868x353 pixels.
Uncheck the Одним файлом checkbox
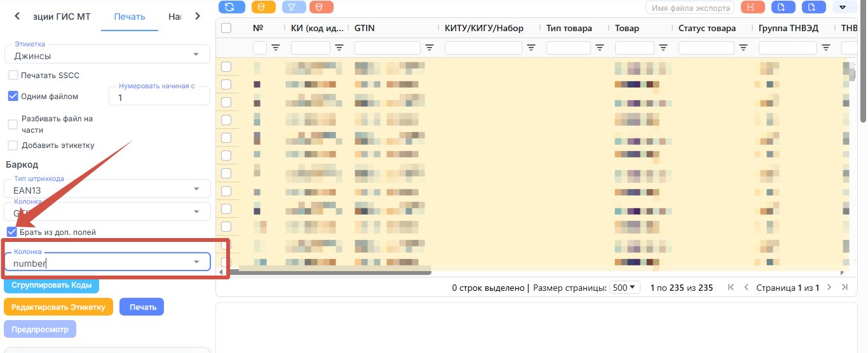click(x=13, y=97)
